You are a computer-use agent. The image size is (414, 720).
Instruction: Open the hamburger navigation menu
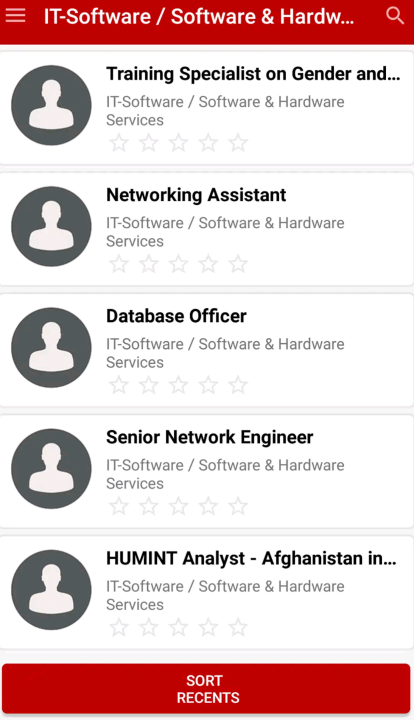click(x=15, y=16)
